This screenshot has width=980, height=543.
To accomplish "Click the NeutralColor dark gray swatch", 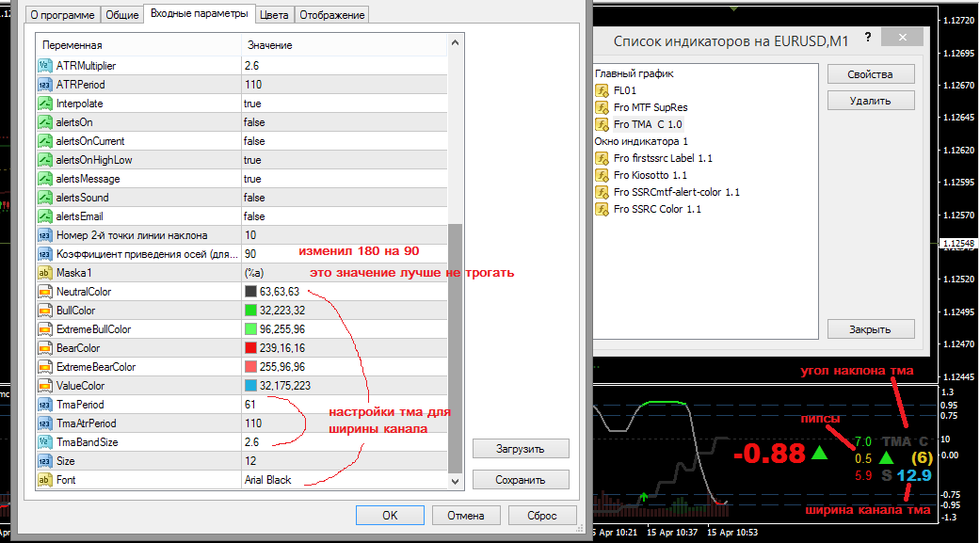I will (x=250, y=291).
